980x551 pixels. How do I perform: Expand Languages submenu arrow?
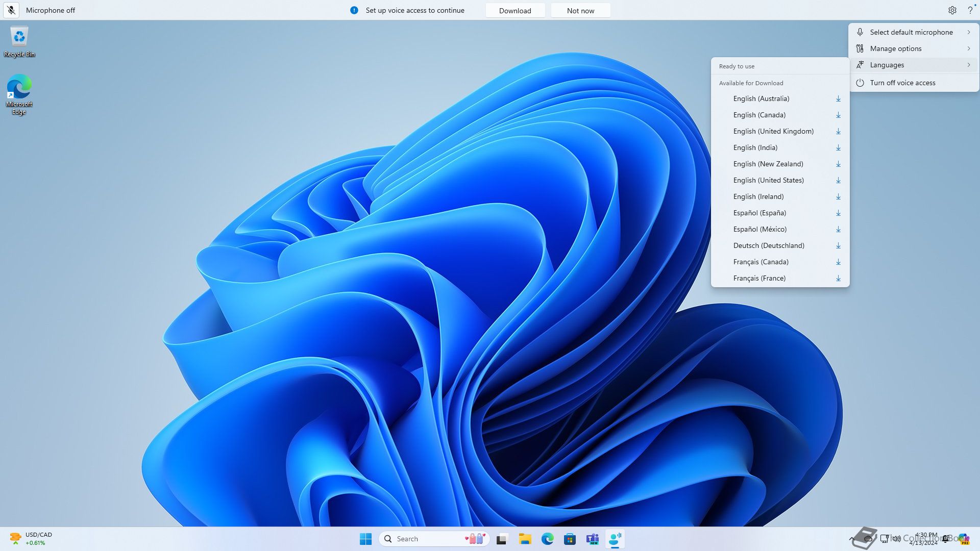[969, 65]
